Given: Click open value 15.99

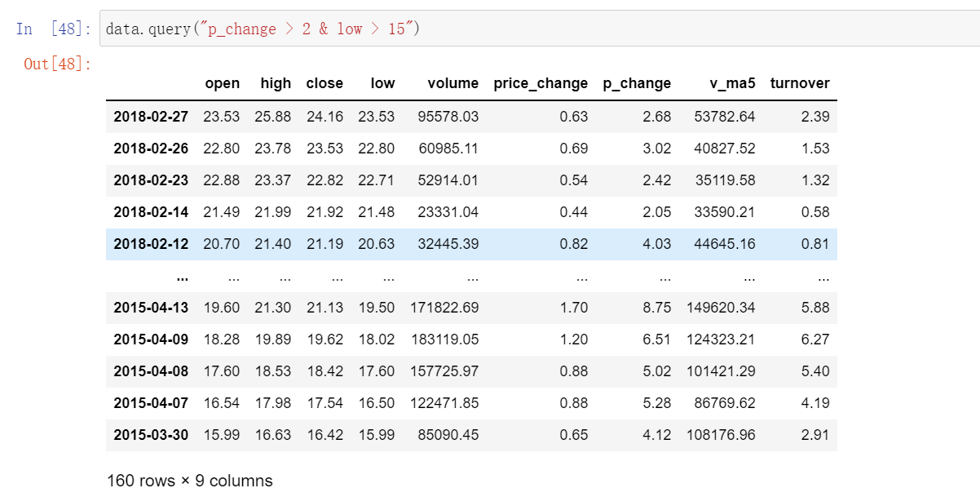Looking at the screenshot, I should pos(222,435).
